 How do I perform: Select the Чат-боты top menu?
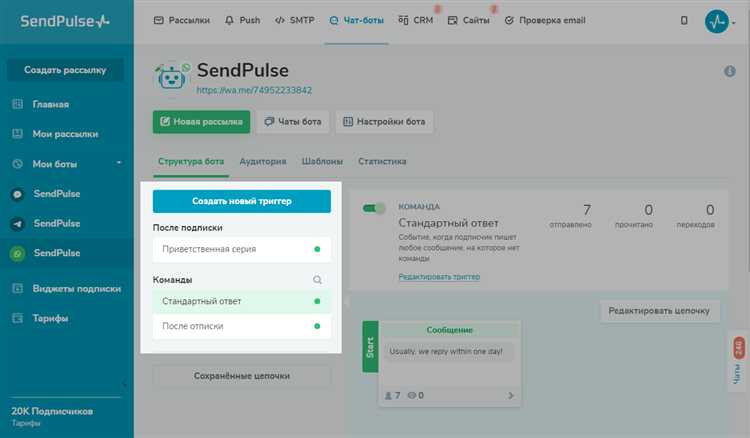[356, 20]
